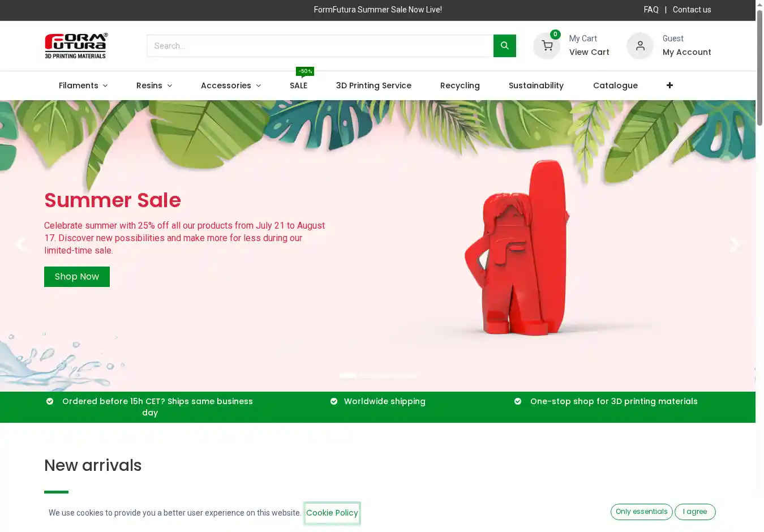Select the last carousel slide indicator
The width and height of the screenshot is (764, 532).
point(409,375)
